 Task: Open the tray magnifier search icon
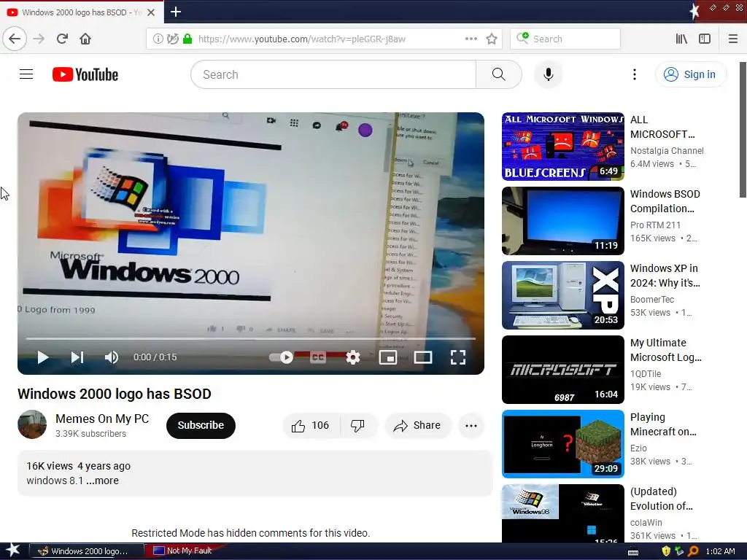[693, 551]
